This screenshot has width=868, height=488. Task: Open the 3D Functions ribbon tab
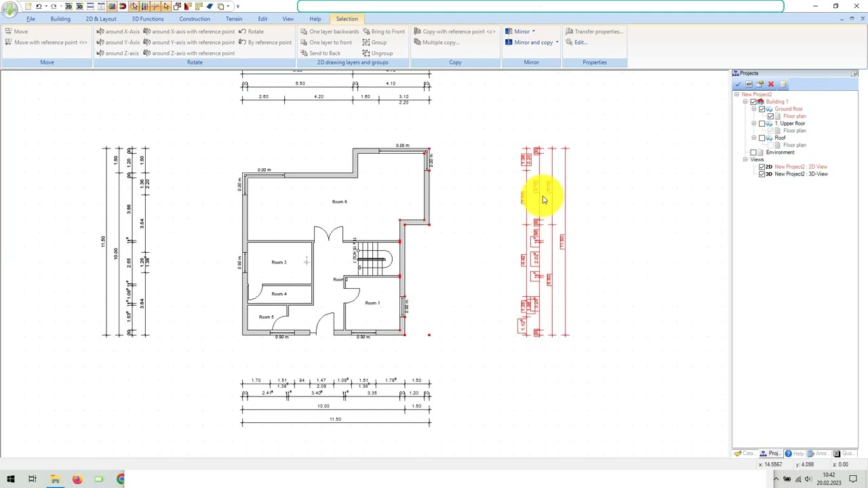coord(148,19)
